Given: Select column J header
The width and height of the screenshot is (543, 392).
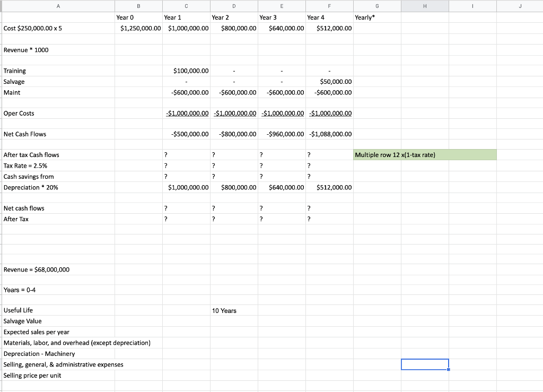Looking at the screenshot, I should click(520, 6).
